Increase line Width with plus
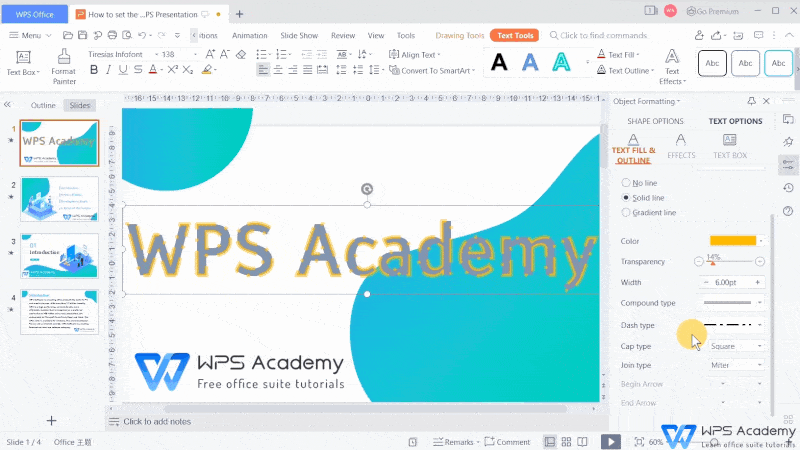This screenshot has height=450, width=800. pyautogui.click(x=758, y=282)
